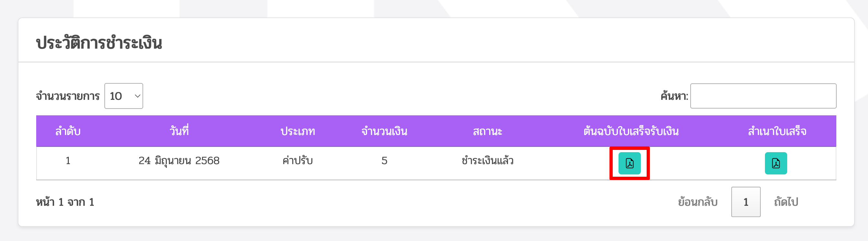Sort by the จำนวนเงิน column header
Viewport: 868px width, 241px height.
coord(384,131)
